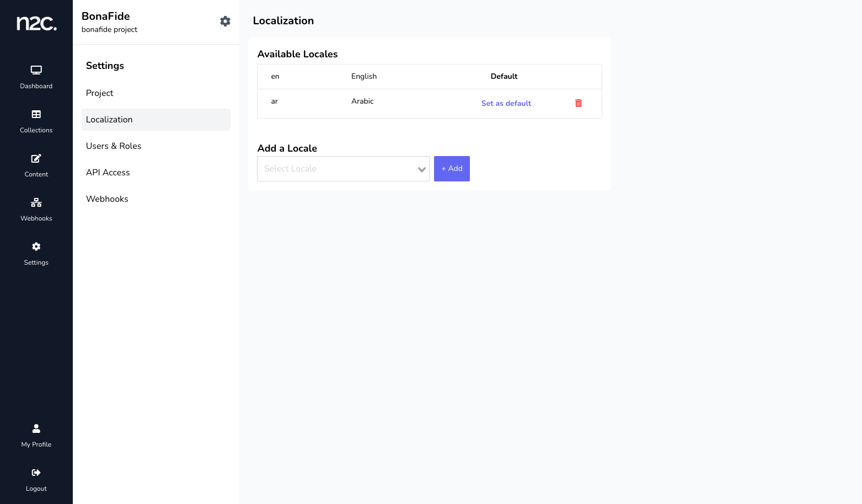862x504 pixels.
Task: Expand the Select Locale dropdown arrow
Action: click(422, 169)
